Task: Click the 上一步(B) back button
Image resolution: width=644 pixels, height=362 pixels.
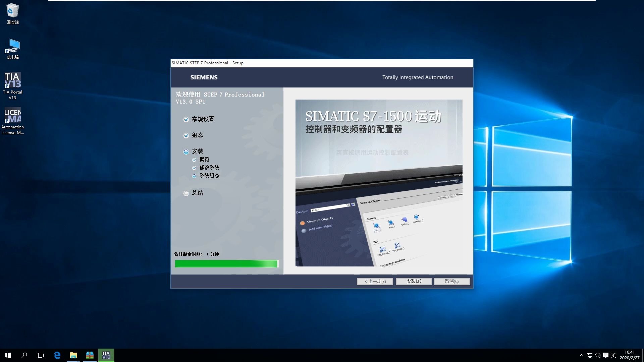Action: pos(375,281)
